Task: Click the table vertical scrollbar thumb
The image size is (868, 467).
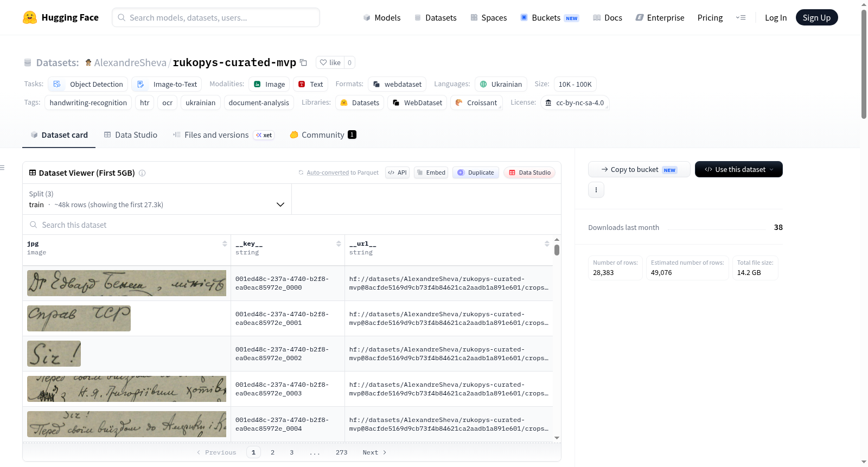Action: tap(557, 250)
